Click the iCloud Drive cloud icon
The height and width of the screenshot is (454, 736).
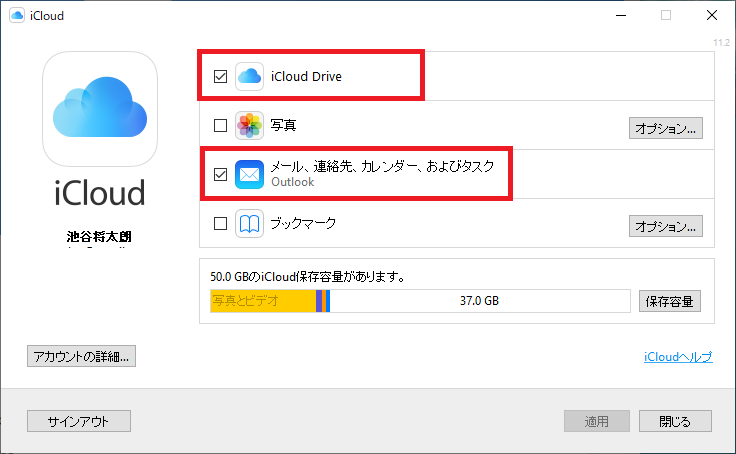(249, 76)
